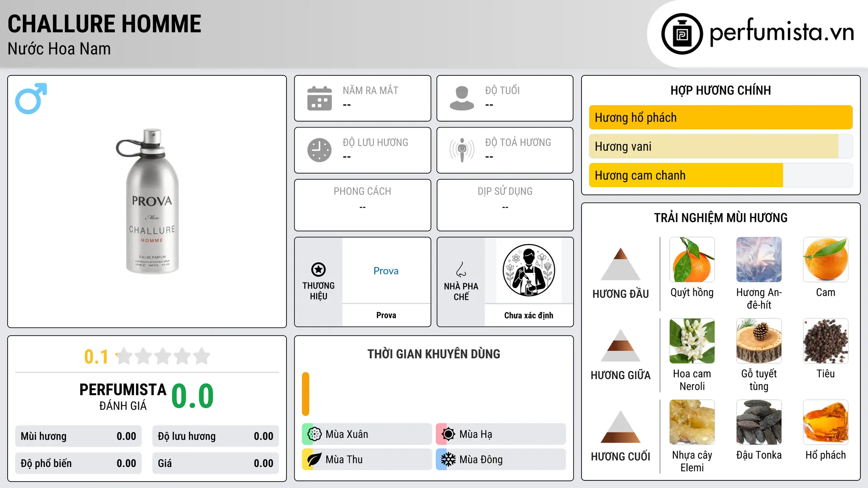Screen dimensions: 868x488
Task: Open the Hương An-đê-hít note image
Action: coord(759,260)
